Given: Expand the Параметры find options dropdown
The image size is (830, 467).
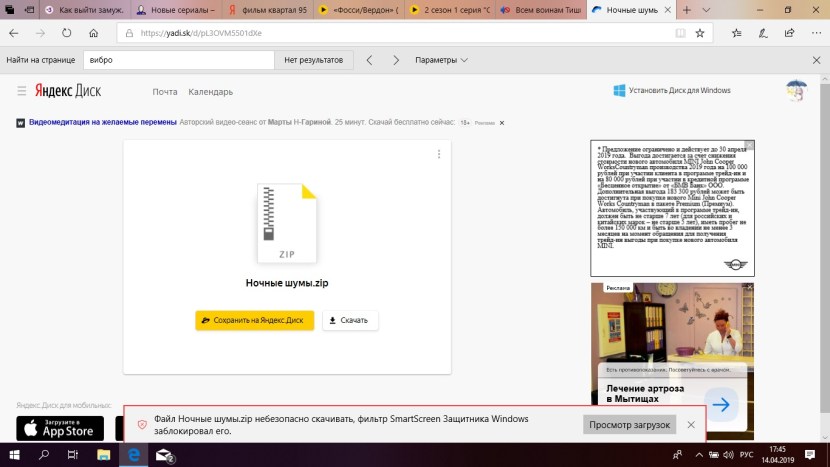Looking at the screenshot, I should point(442,60).
